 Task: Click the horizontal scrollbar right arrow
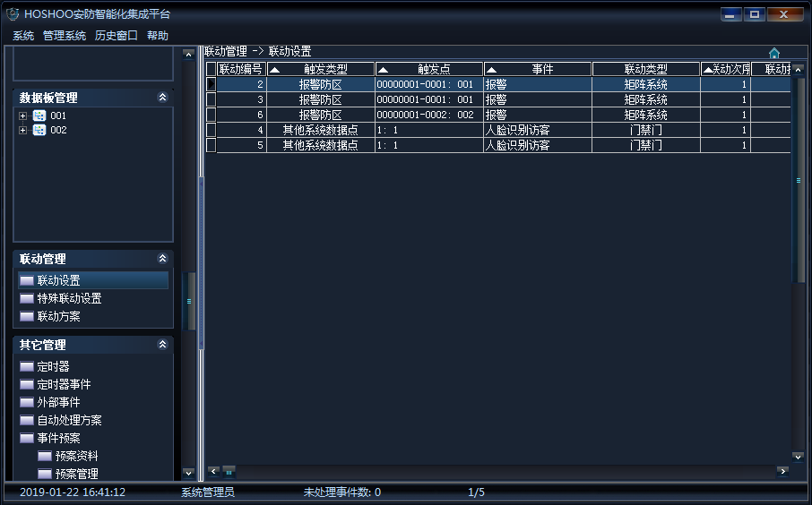(x=782, y=471)
